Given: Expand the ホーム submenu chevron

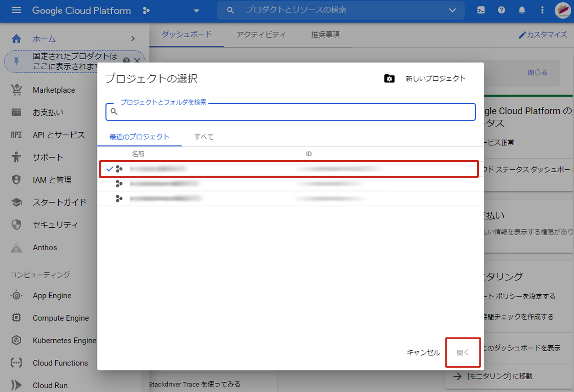Looking at the screenshot, I should pos(133,39).
